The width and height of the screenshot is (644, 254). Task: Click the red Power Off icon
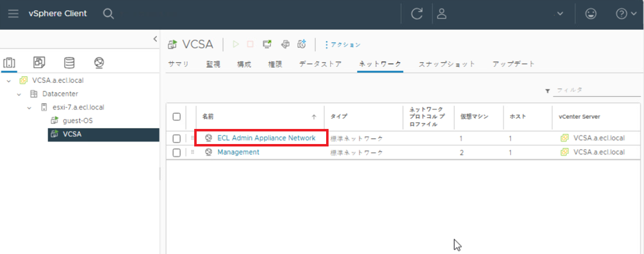(250, 44)
